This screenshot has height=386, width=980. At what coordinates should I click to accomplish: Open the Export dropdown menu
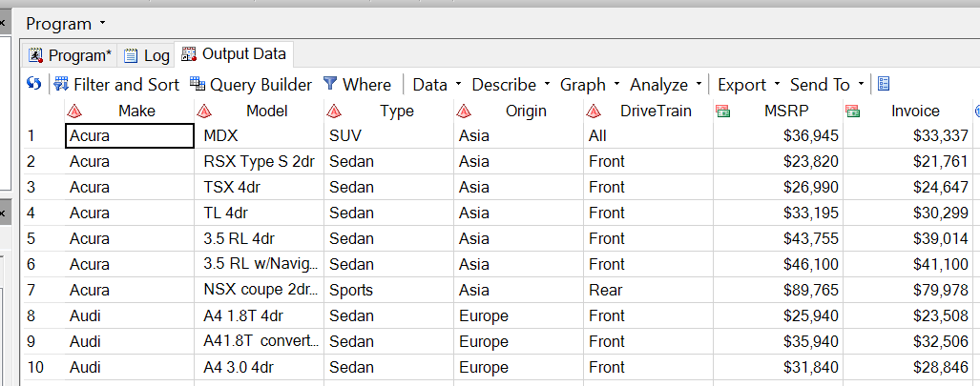749,85
